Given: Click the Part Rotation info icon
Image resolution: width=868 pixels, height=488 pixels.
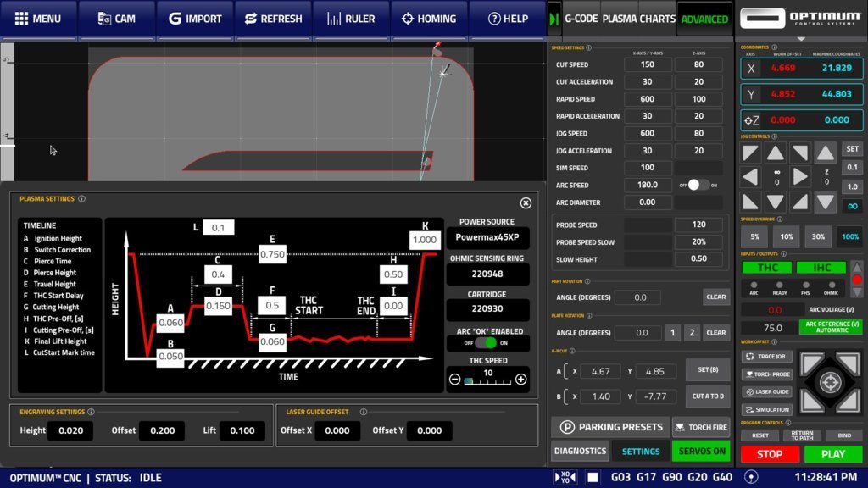Looking at the screenshot, I should [x=587, y=281].
